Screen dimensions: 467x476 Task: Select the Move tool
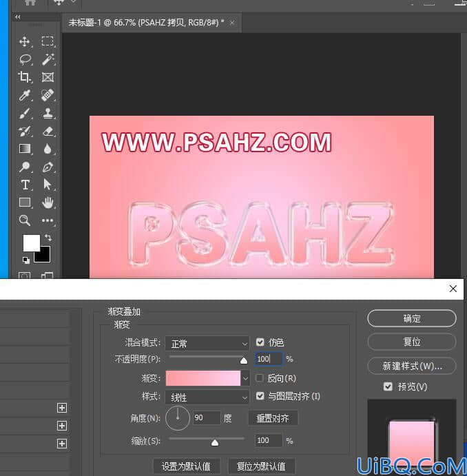point(25,41)
